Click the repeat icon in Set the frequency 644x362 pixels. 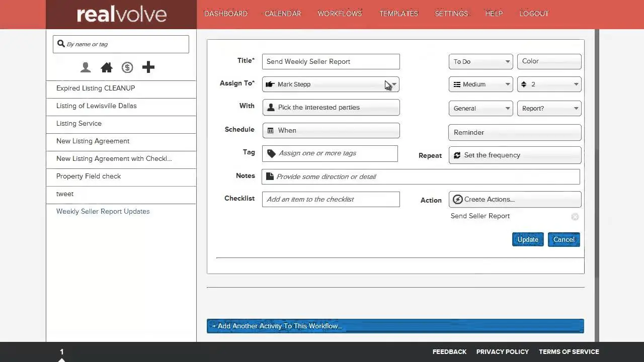coord(457,155)
